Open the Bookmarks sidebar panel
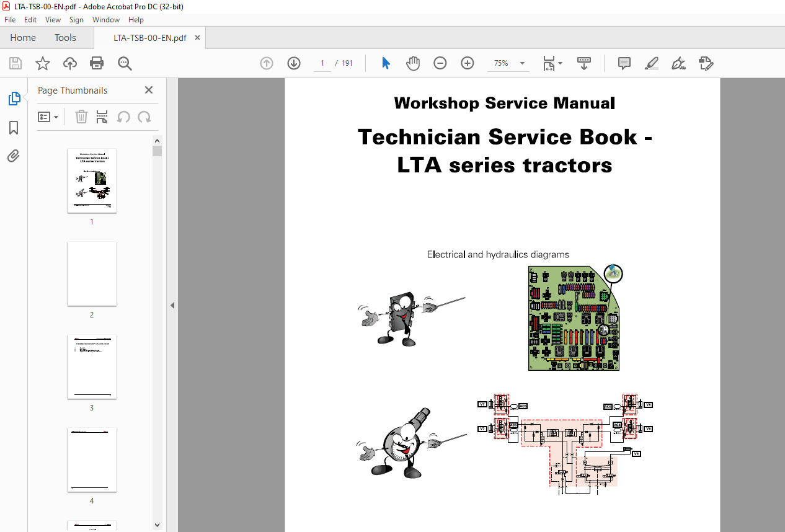 coord(14,128)
